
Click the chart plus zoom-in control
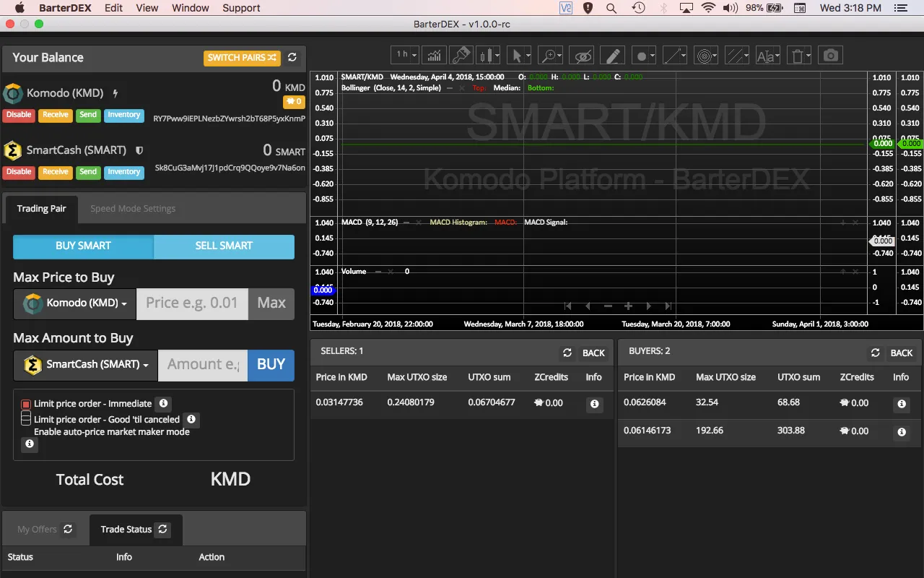click(x=629, y=306)
